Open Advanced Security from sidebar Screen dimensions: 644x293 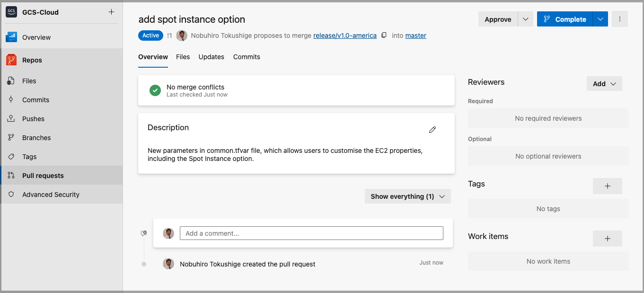pyautogui.click(x=51, y=195)
